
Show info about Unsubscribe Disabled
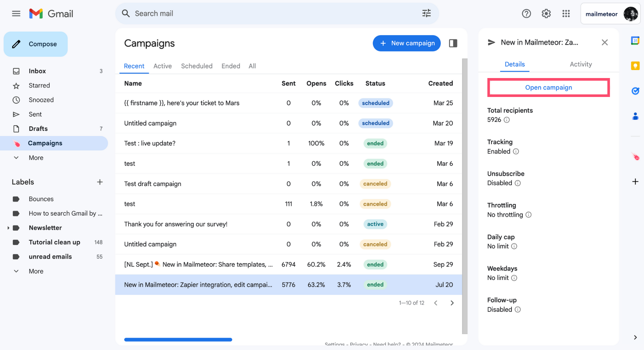518,183
